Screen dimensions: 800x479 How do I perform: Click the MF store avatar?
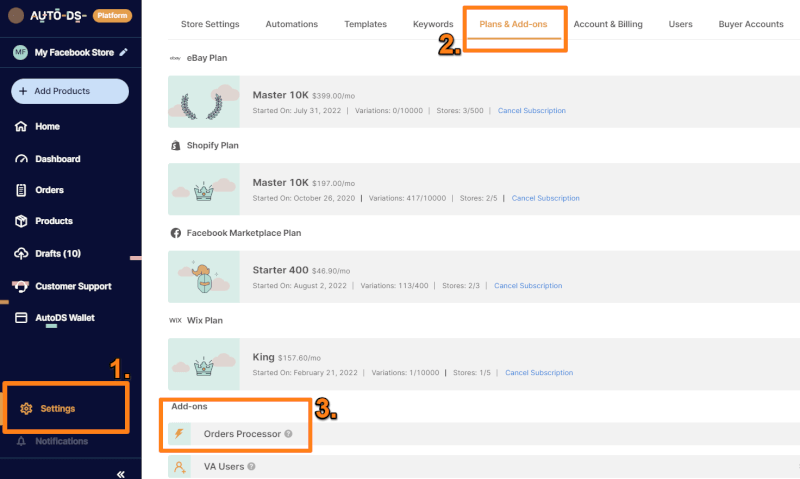coord(20,52)
